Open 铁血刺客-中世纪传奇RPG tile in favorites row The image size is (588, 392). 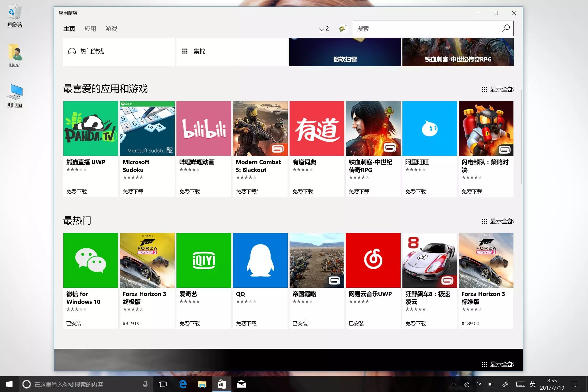click(373, 149)
